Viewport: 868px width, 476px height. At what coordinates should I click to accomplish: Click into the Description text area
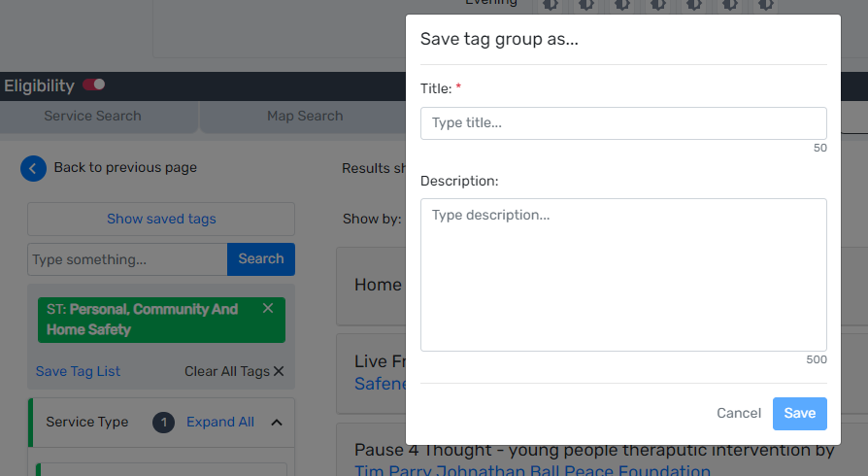click(623, 274)
